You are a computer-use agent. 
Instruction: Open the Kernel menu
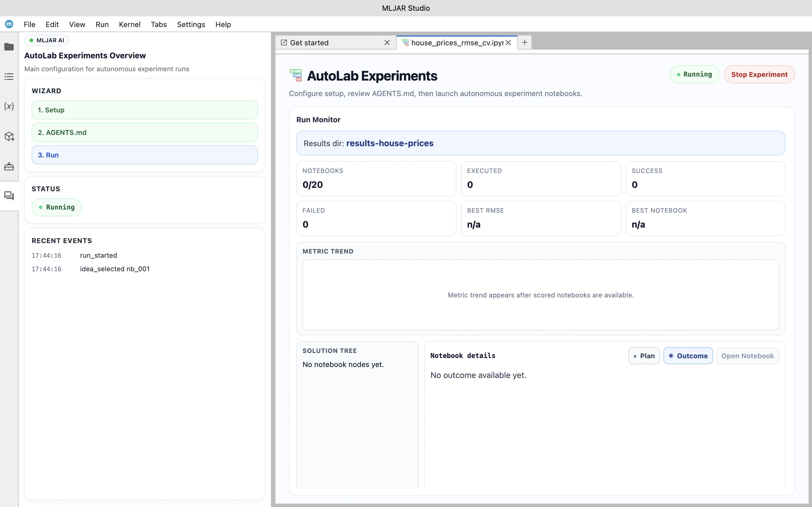click(130, 24)
